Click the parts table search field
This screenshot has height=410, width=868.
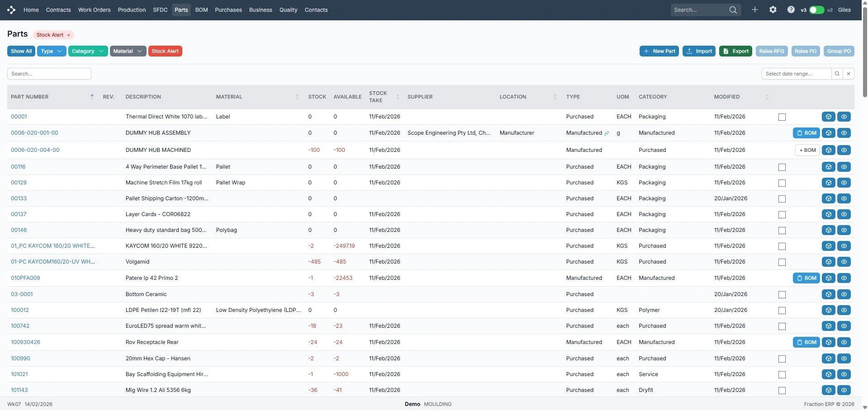[49, 74]
